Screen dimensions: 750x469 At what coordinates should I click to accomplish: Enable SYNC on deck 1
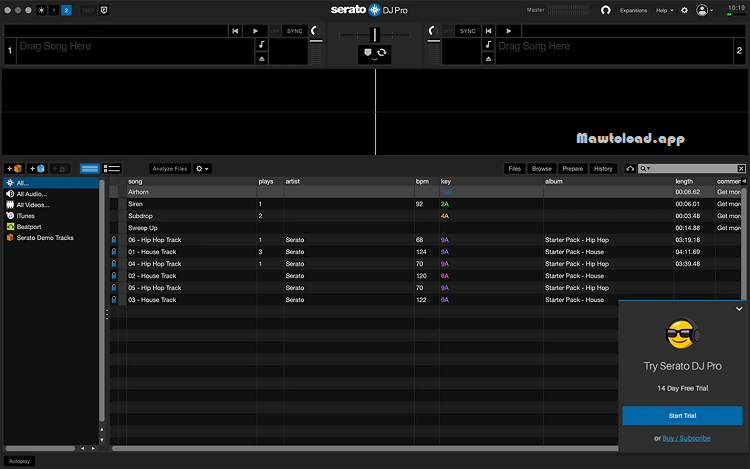point(295,31)
